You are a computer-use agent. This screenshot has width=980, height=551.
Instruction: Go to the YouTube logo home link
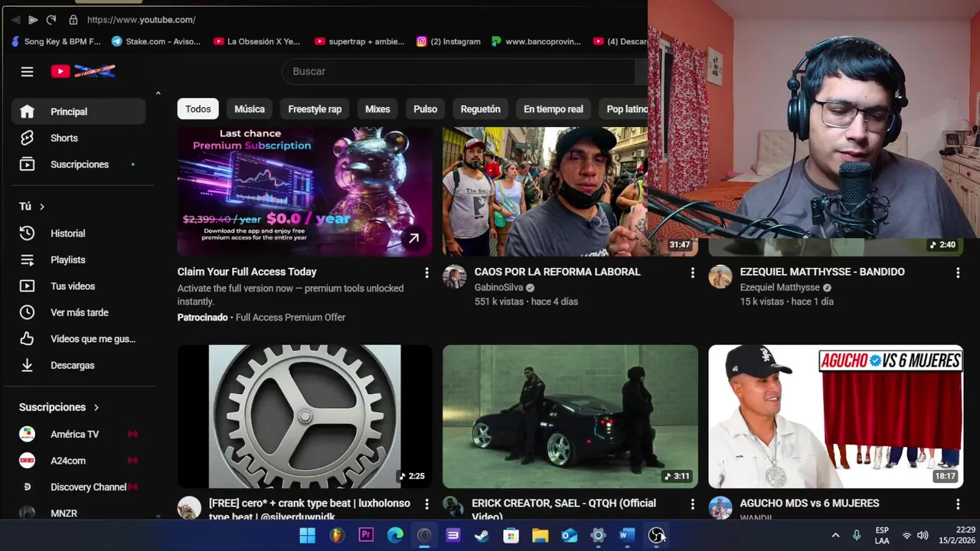pos(83,71)
